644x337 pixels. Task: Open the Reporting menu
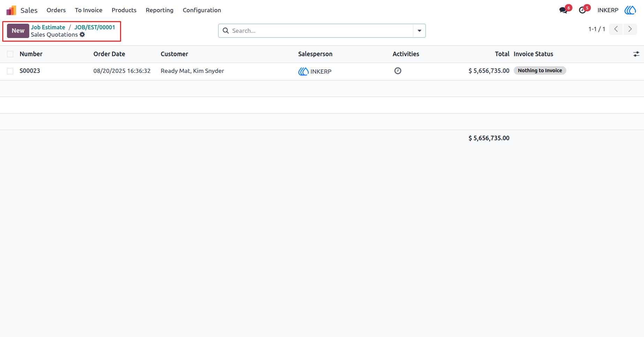(160, 10)
